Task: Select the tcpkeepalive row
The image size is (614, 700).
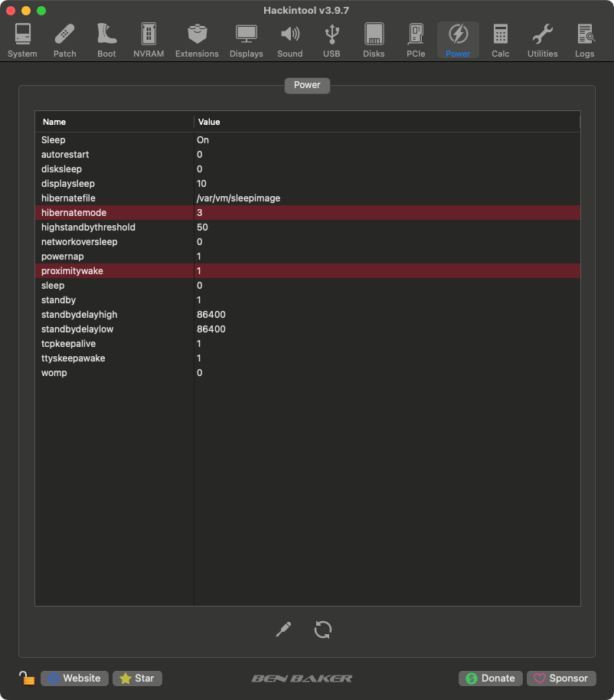Action: (x=308, y=343)
